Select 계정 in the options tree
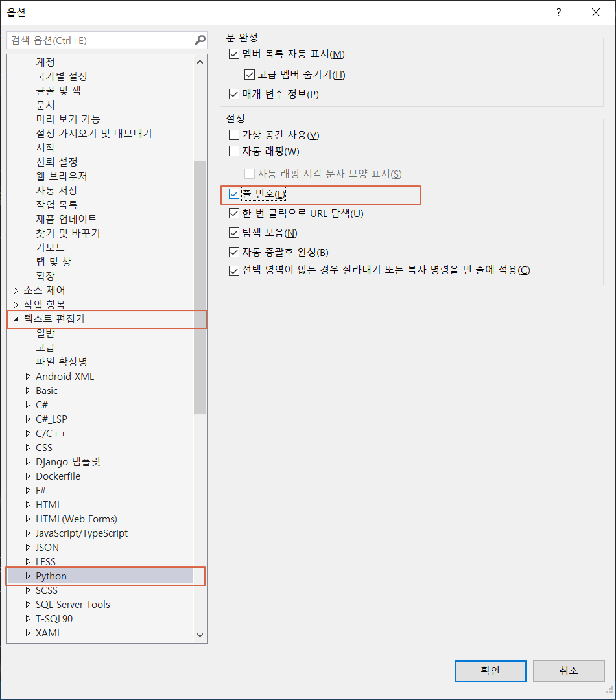The image size is (616, 700). pyautogui.click(x=45, y=62)
